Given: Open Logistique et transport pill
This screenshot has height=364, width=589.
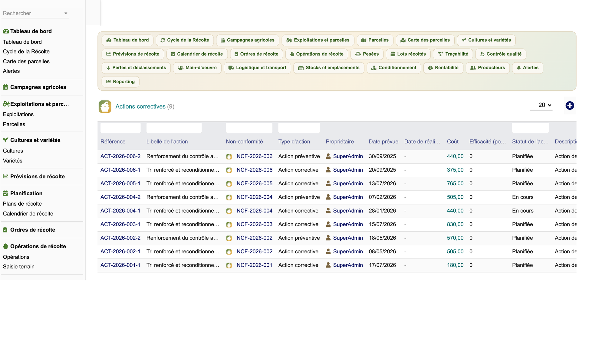Looking at the screenshot, I should tap(257, 68).
